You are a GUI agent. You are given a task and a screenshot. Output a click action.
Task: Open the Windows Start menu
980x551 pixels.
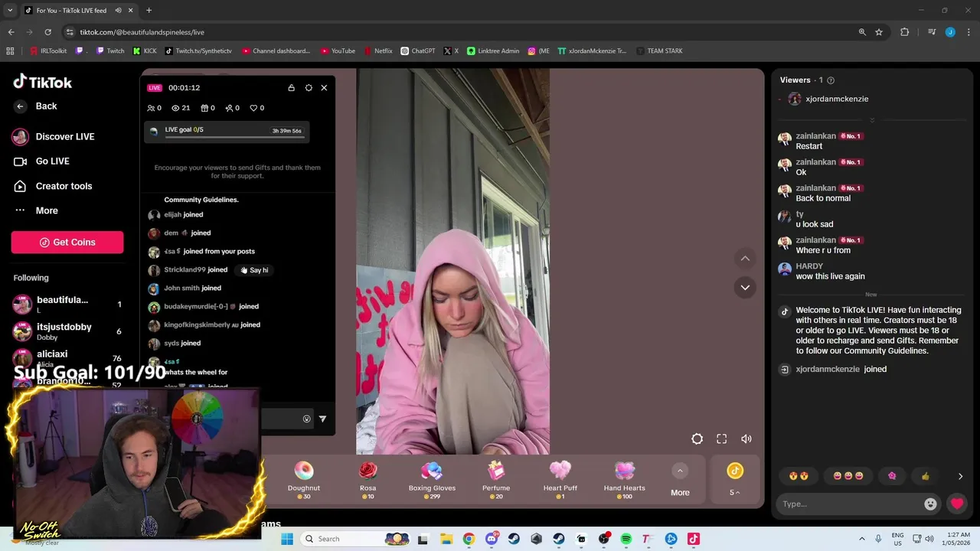click(287, 539)
